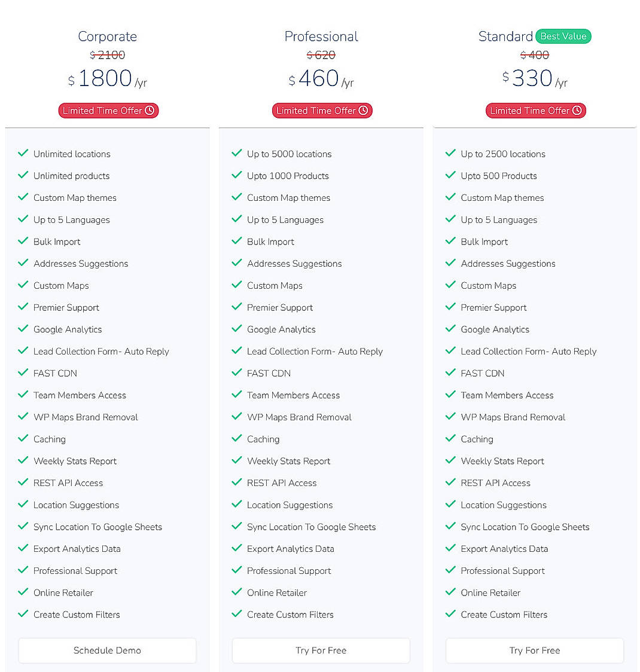
Task: Click the checkmark beside Professional's Caching feature
Action: [237, 439]
